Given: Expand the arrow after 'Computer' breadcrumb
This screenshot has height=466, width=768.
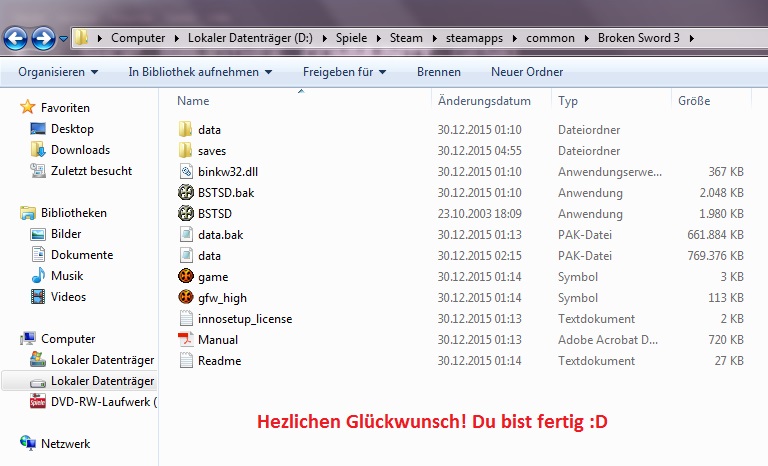Looking at the screenshot, I should 176,38.
